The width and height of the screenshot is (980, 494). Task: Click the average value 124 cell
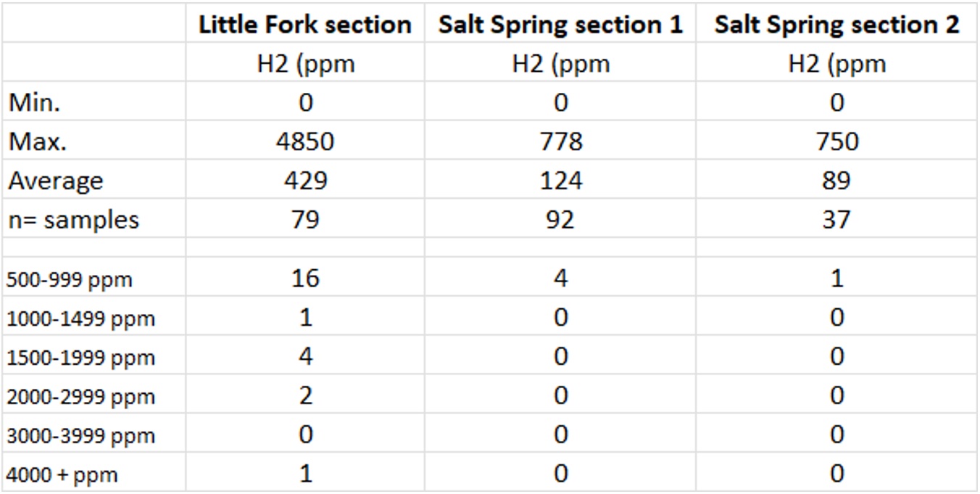coord(560,181)
